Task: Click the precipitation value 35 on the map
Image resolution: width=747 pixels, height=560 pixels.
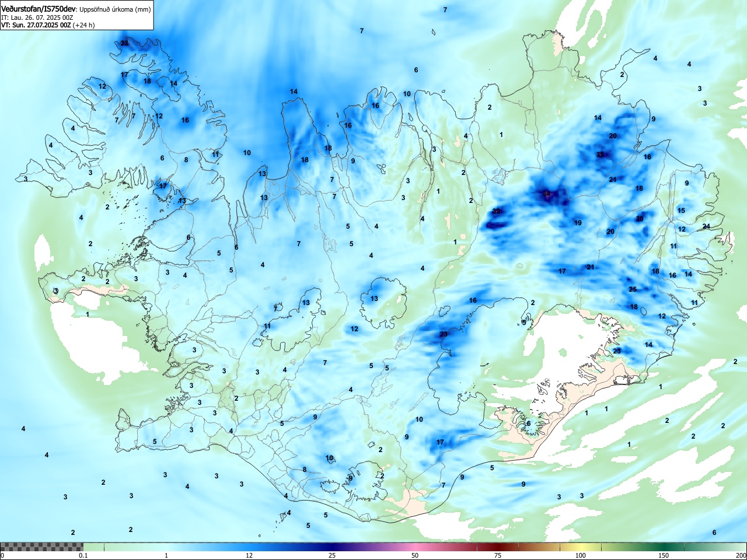Action: tap(601, 155)
